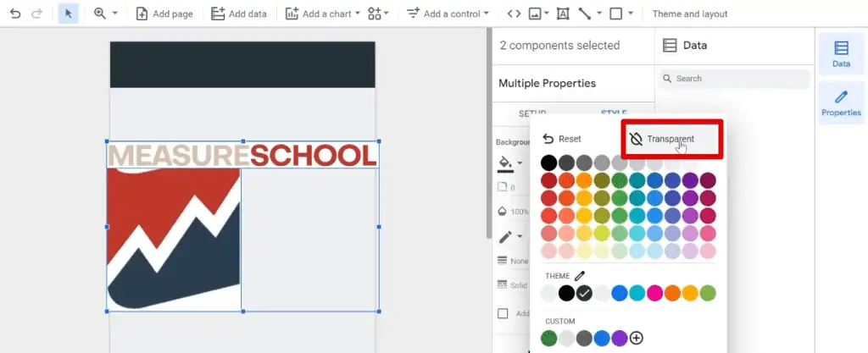
Task: Click the search magnifier in Data panel
Action: coord(667,79)
